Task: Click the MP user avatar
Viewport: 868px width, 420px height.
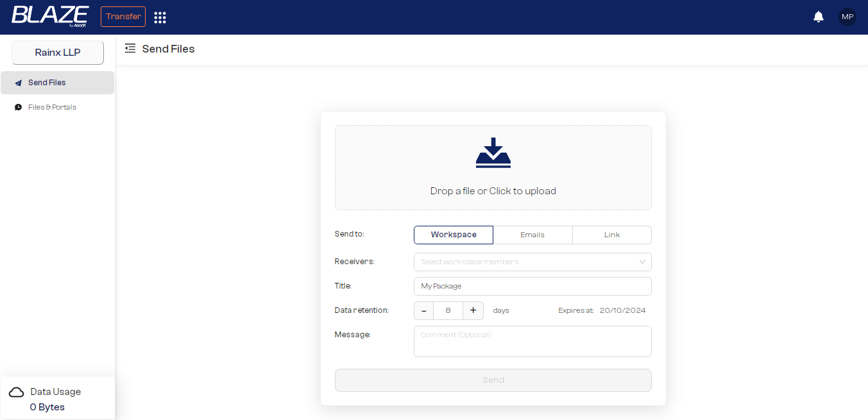Action: (x=847, y=17)
